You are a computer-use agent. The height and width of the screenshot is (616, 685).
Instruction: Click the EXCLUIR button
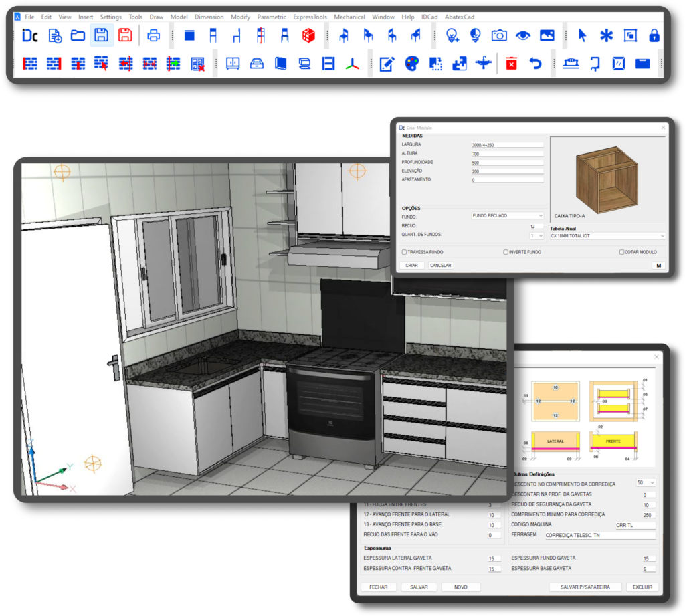point(642,587)
